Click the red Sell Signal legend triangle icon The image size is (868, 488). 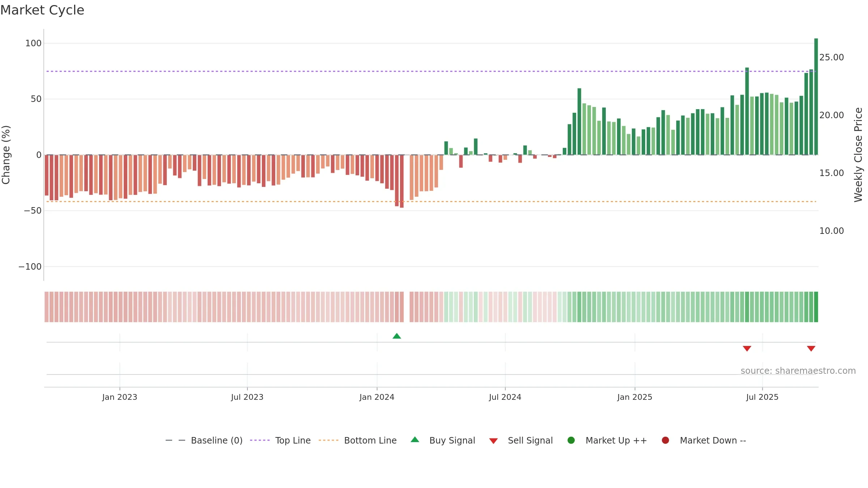[x=493, y=441]
